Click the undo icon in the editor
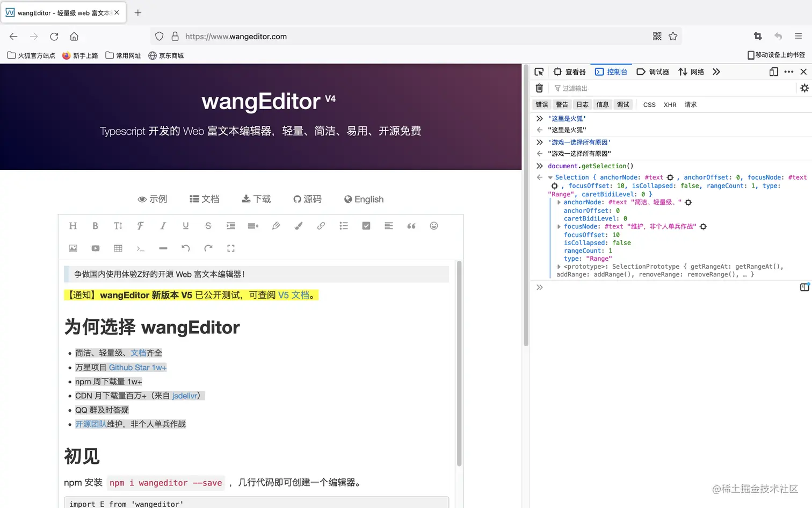812x508 pixels. pos(185,248)
